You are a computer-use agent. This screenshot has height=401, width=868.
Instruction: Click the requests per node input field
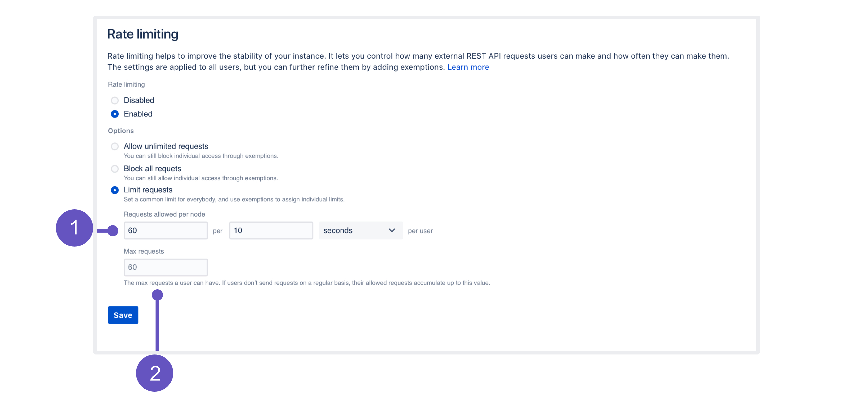click(x=166, y=230)
